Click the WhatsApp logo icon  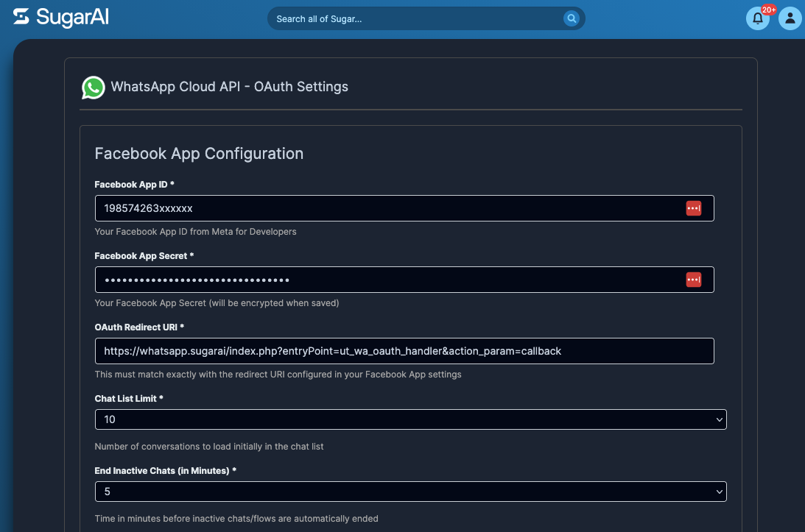click(94, 88)
